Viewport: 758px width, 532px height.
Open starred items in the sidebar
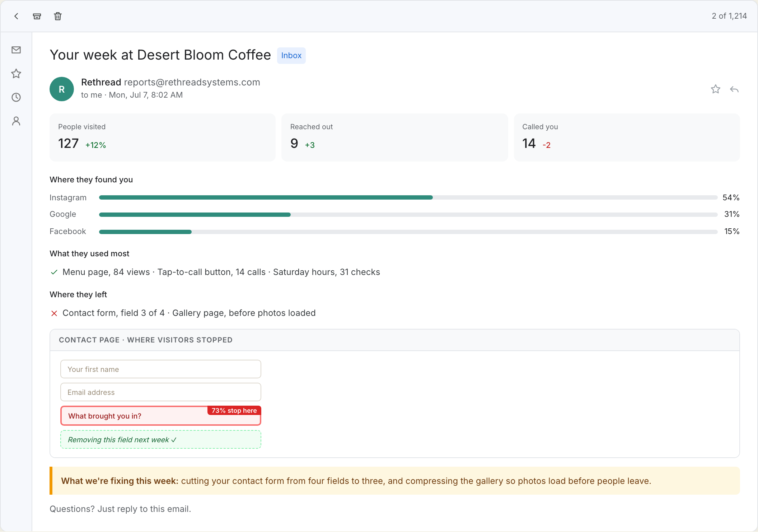pyautogui.click(x=16, y=74)
